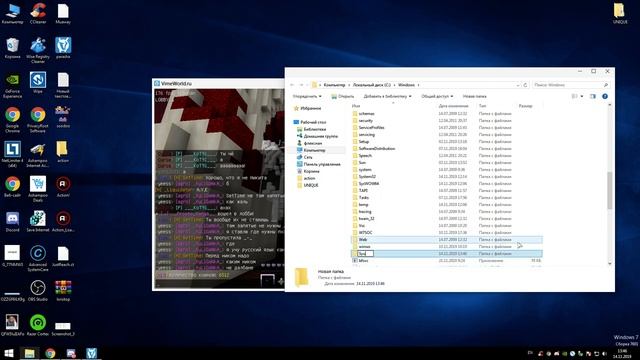Sort by the Дата изменения column header
640x360 pixels.
[453, 106]
